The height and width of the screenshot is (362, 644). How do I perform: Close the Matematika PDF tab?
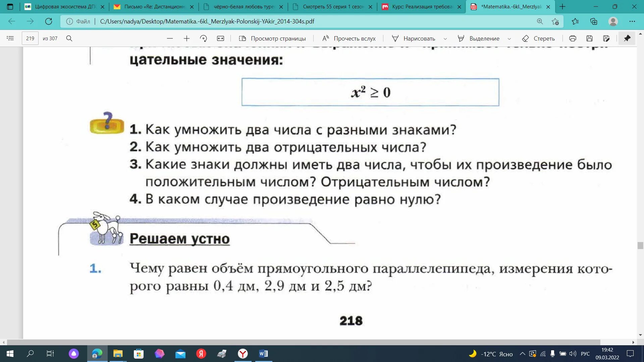pos(548,7)
